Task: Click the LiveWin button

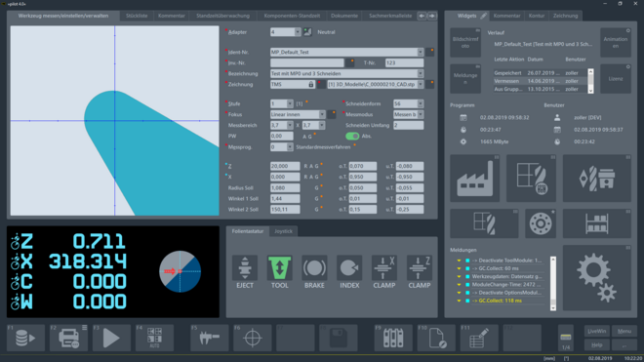Action: (x=597, y=331)
